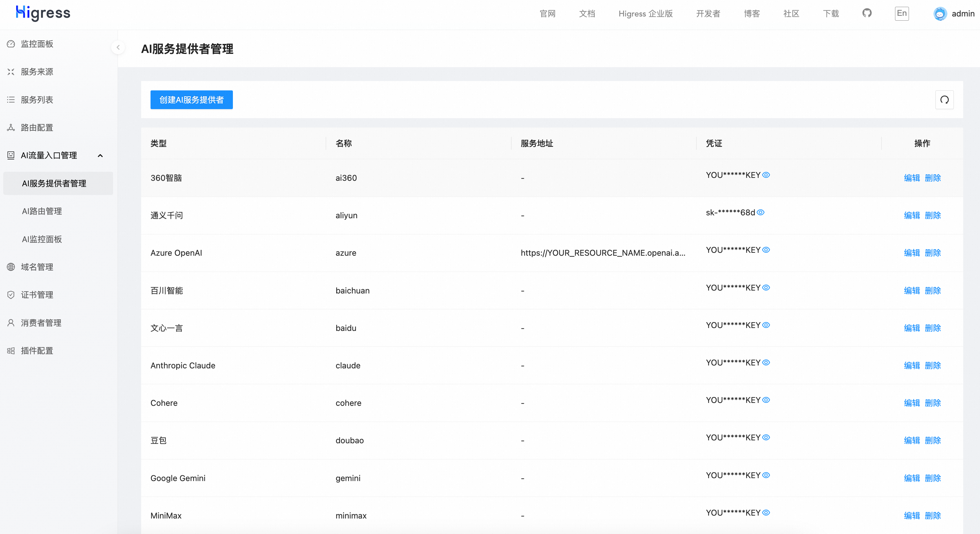
Task: Refresh the provider list with circular arrow
Action: [944, 100]
